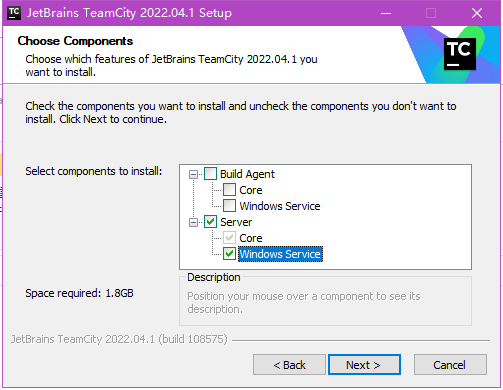Image resolution: width=503 pixels, height=390 pixels.
Task: Click Next to continue installation
Action: [364, 365]
